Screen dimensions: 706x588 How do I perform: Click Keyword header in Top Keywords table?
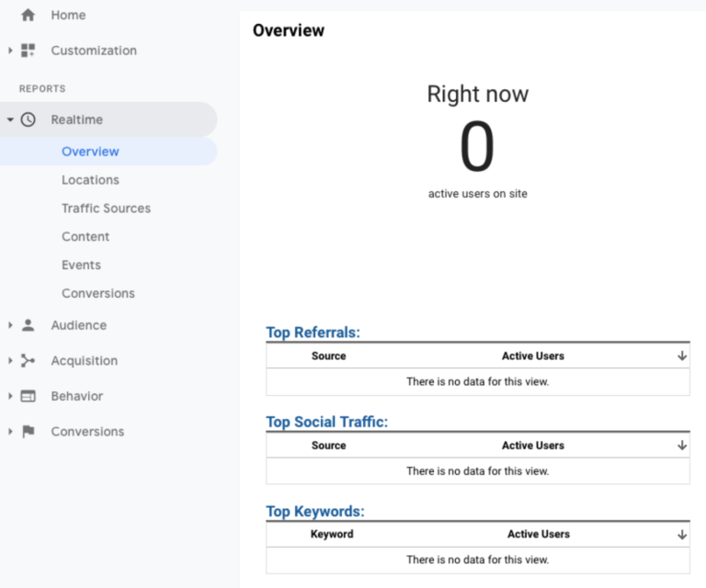point(332,534)
